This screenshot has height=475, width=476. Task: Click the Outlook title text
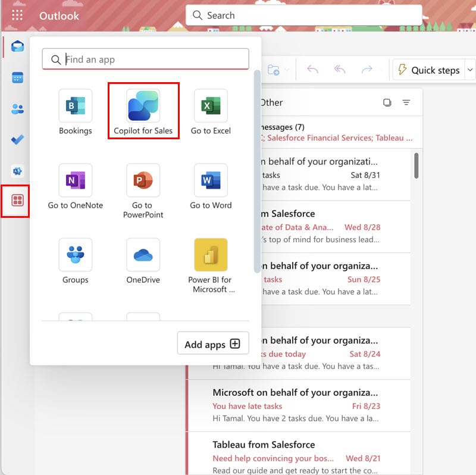tap(59, 16)
